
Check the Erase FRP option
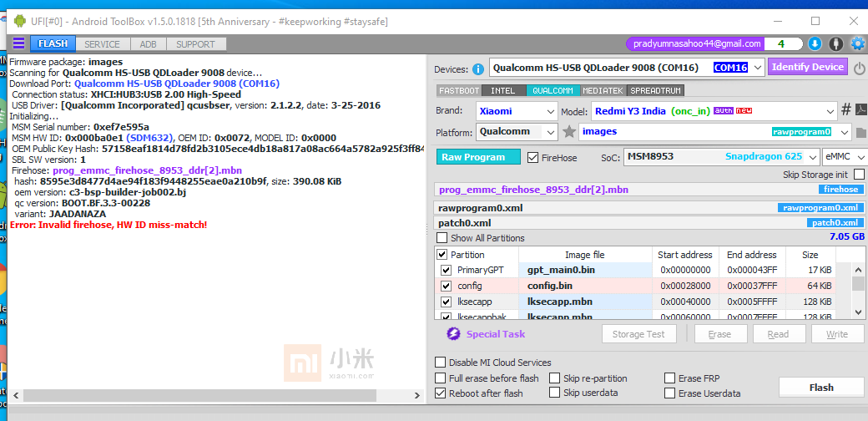point(670,378)
